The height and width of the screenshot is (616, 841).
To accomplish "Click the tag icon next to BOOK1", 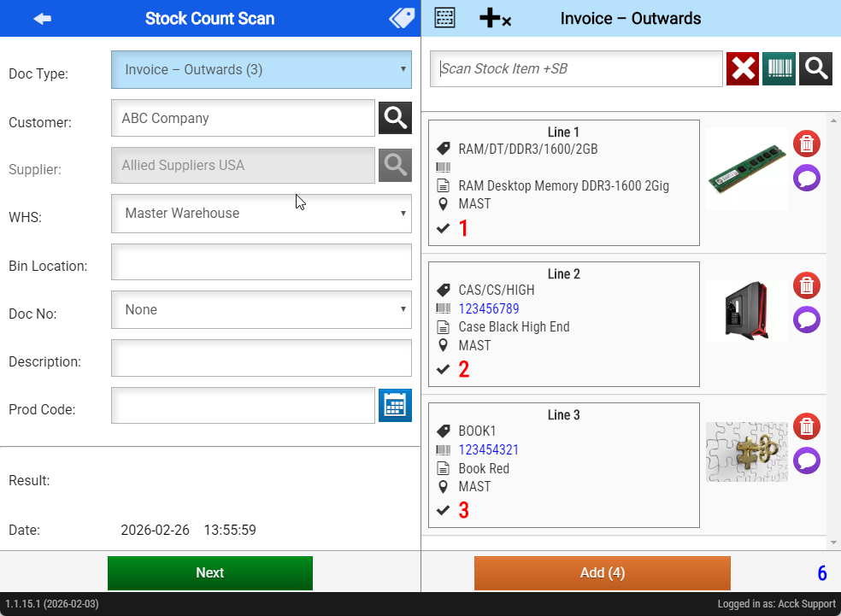I will coord(443,431).
